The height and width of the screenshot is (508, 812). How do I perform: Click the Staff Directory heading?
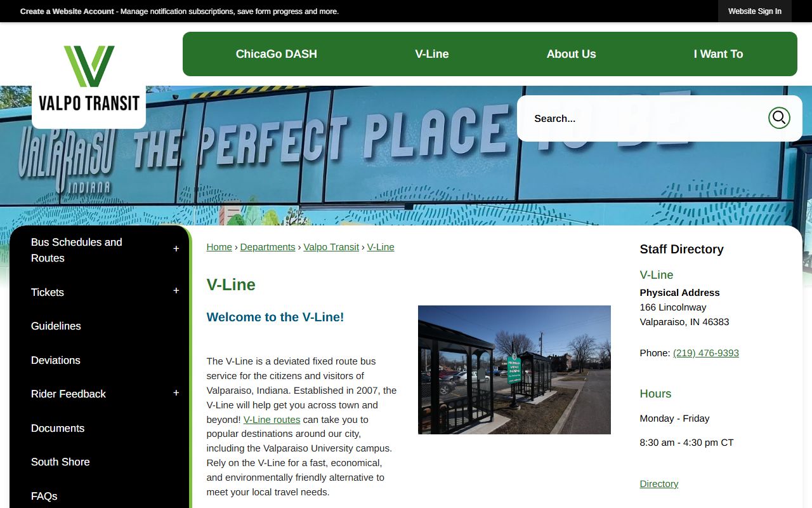(682, 250)
